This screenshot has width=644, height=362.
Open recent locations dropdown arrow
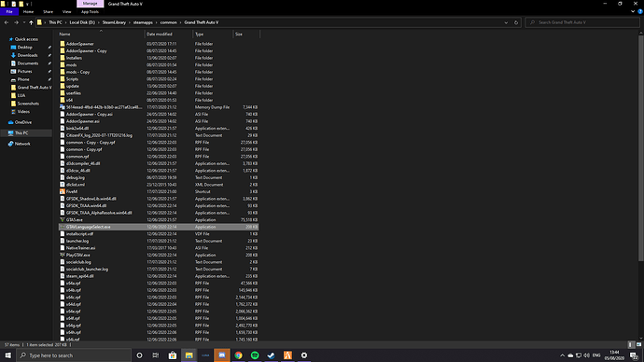coord(24,22)
